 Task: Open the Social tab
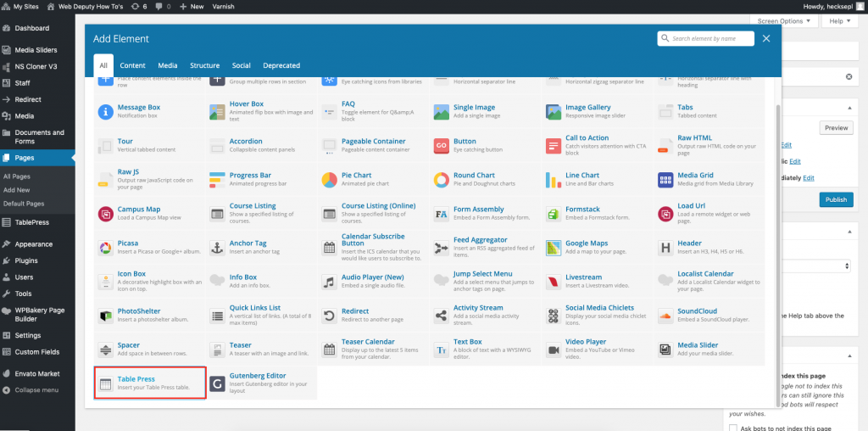click(242, 65)
